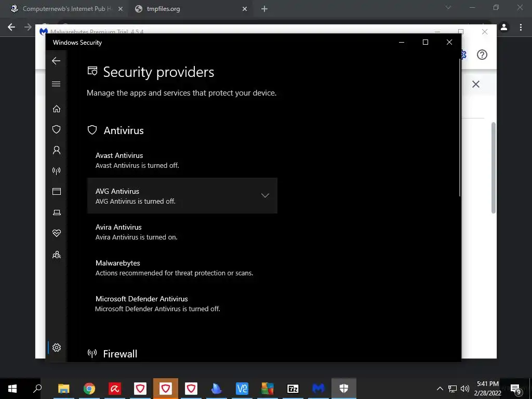Open Device security laptop icon in sidebar
The height and width of the screenshot is (399, 532).
pos(56,212)
